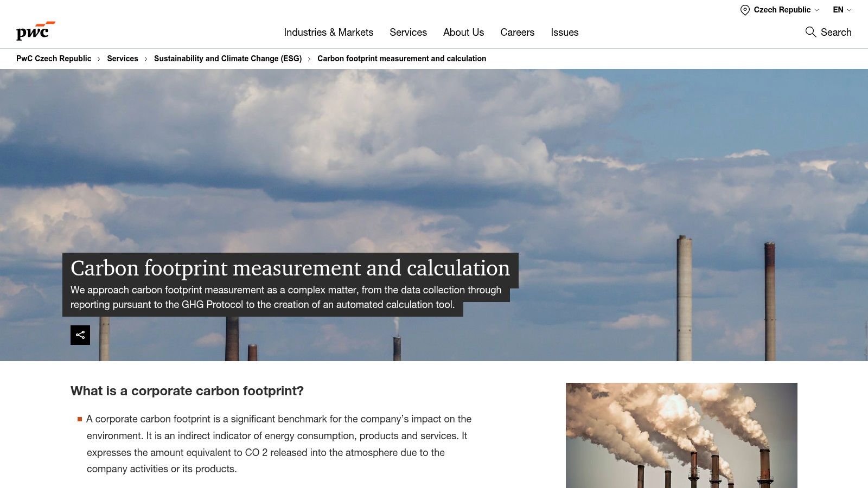The width and height of the screenshot is (868, 488).
Task: Open the Industries & Markets menu
Action: tap(329, 33)
